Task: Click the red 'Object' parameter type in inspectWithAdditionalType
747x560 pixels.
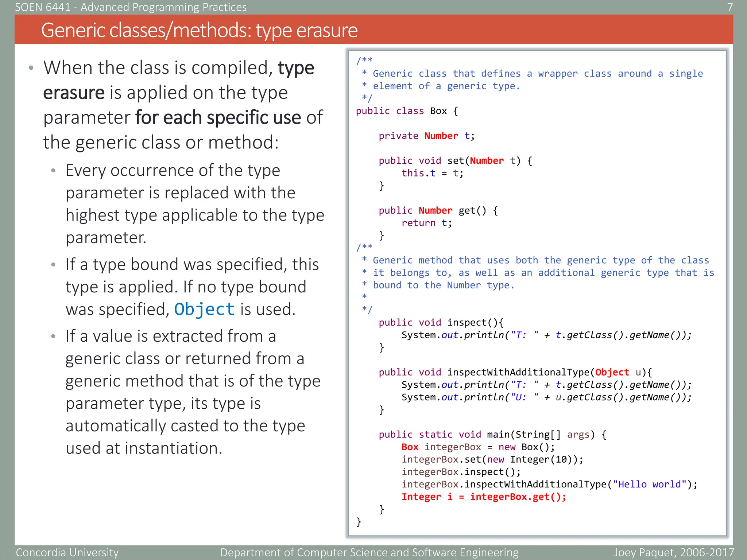Action: (x=612, y=372)
